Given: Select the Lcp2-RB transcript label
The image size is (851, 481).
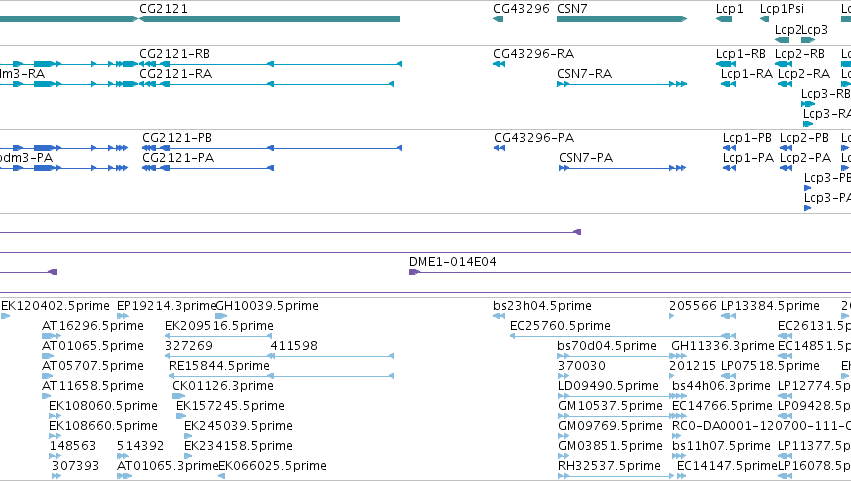Looking at the screenshot, I should point(800,54).
